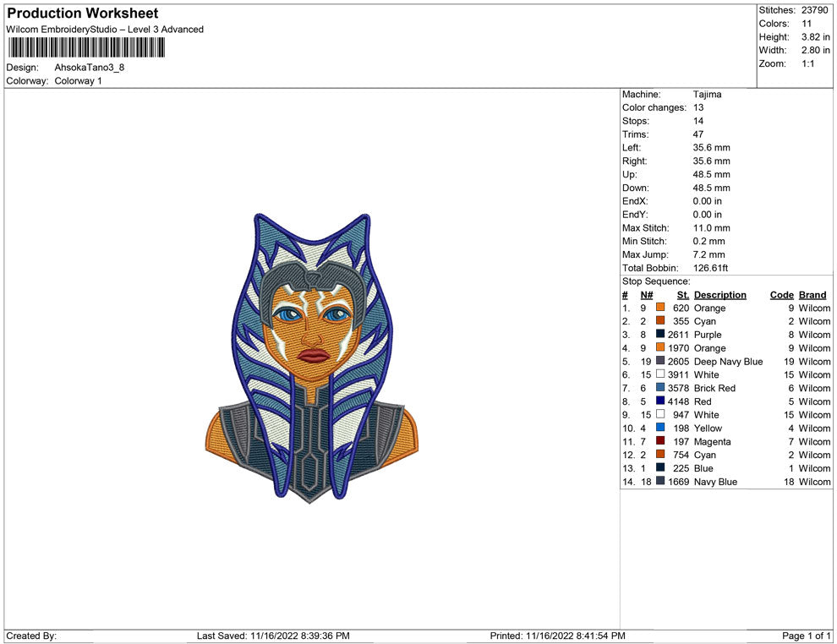The height and width of the screenshot is (644, 837).
Task: Select the Height value 3.82 in
Action: (816, 37)
